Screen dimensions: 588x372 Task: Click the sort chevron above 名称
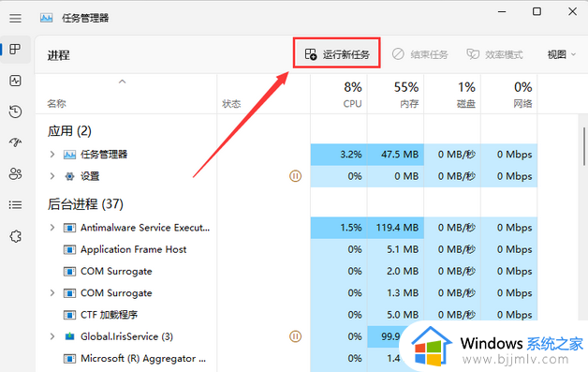[122, 82]
